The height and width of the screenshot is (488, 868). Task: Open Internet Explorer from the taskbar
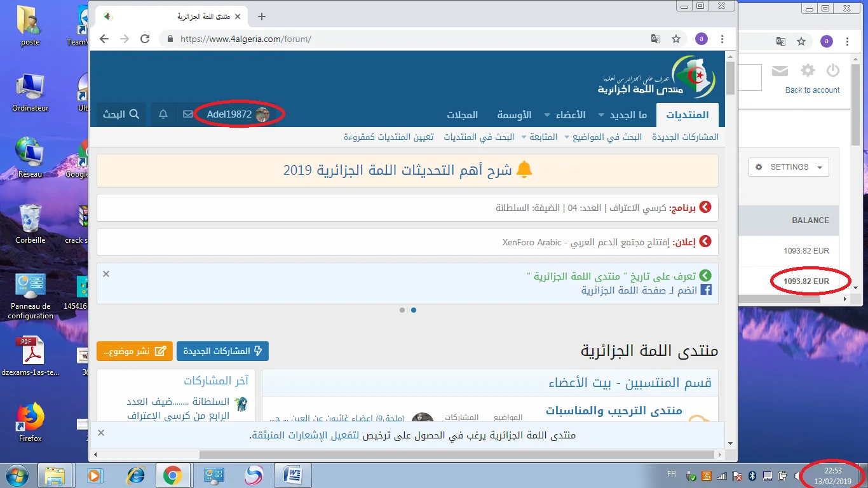136,475
